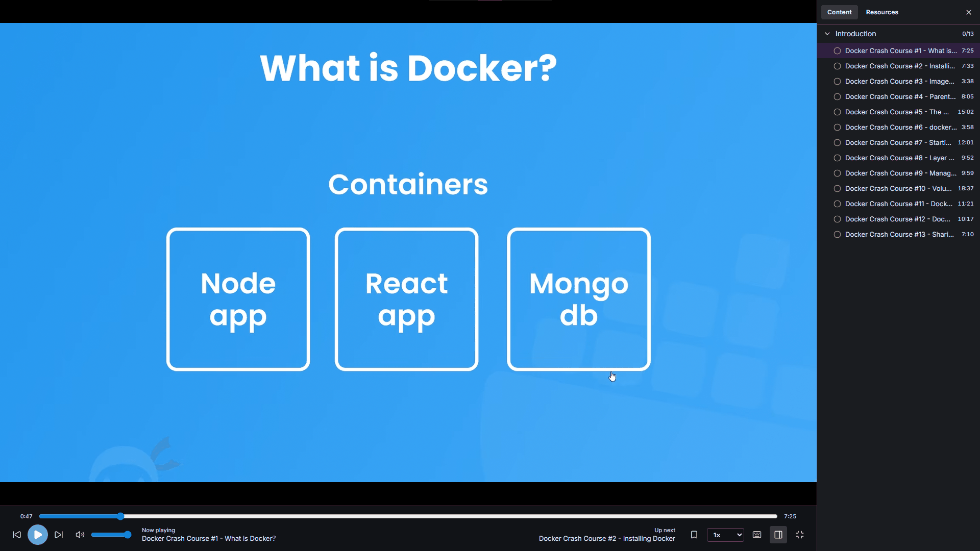Screen dimensions: 980x551
Task: Click the 18:37 duration of lecture #10
Action: [966, 189]
